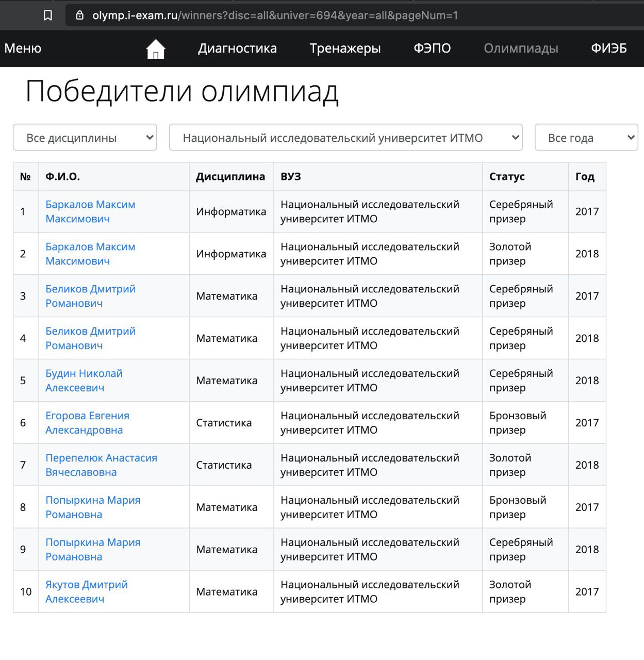Click year 2018 in row 5
The width and height of the screenshot is (644, 660).
tap(587, 381)
